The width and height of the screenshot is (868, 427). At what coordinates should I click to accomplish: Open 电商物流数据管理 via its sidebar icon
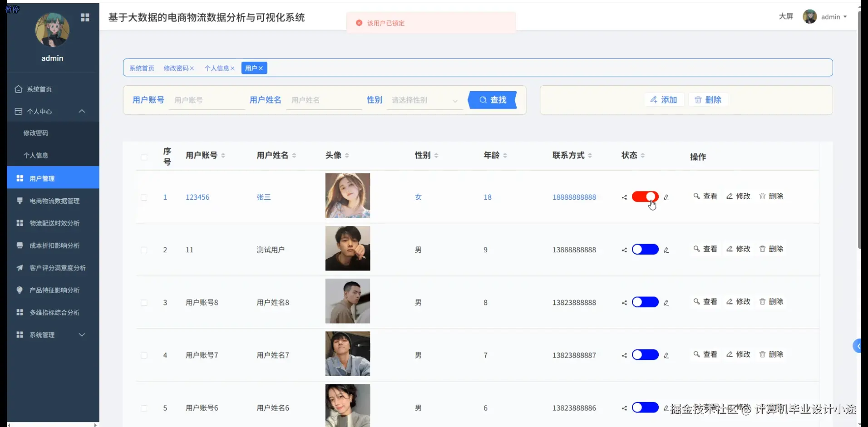[x=20, y=201]
